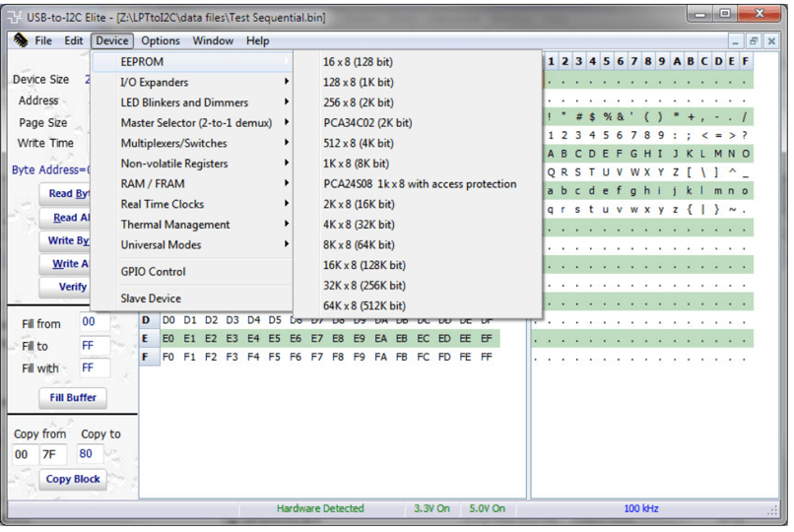794x532 pixels.
Task: Click the Fill with value field
Action: click(x=94, y=367)
